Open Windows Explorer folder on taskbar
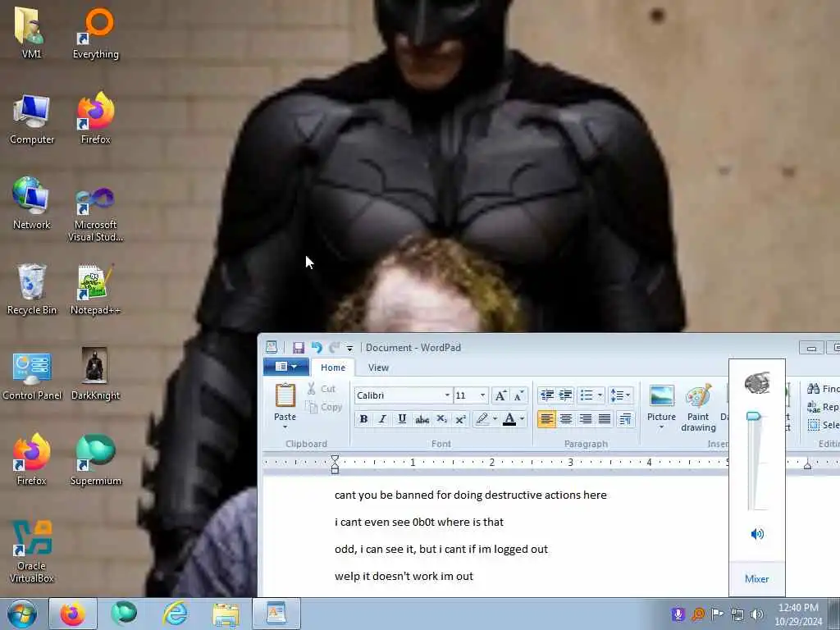Viewport: 840px width, 630px height. coord(226,614)
